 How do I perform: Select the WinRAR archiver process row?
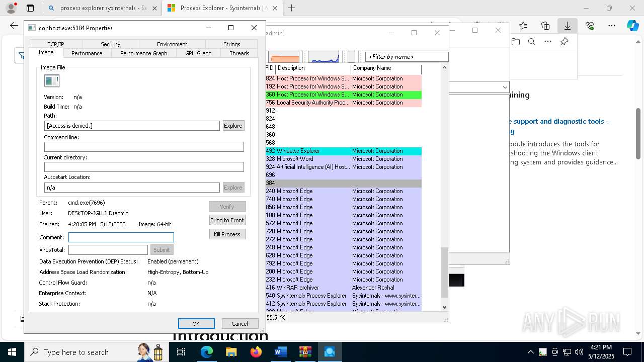[344, 288]
